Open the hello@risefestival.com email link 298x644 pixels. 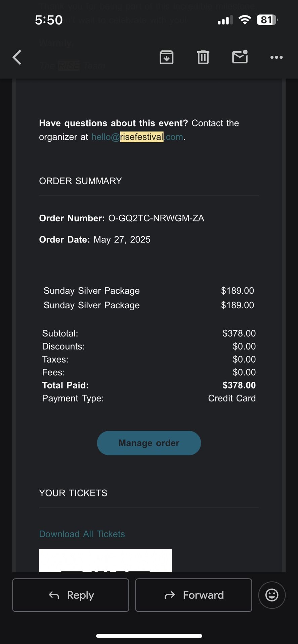click(x=137, y=137)
